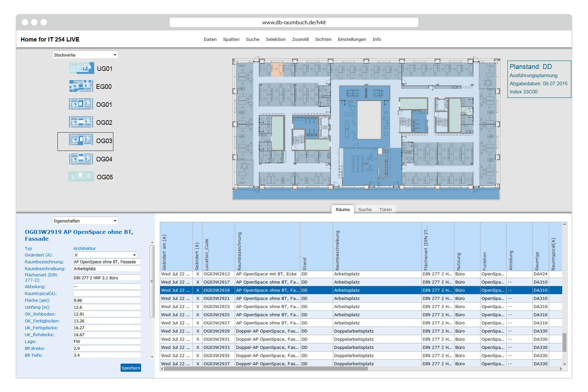This screenshot has height=392, width=588.
Task: Click the orange highlighted room in floor plan
Action: tap(277, 70)
